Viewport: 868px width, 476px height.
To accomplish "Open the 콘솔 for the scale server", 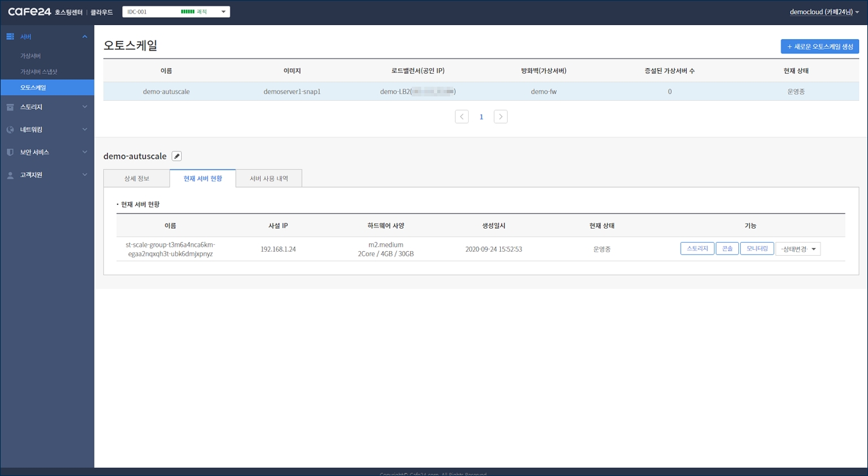I will click(727, 249).
